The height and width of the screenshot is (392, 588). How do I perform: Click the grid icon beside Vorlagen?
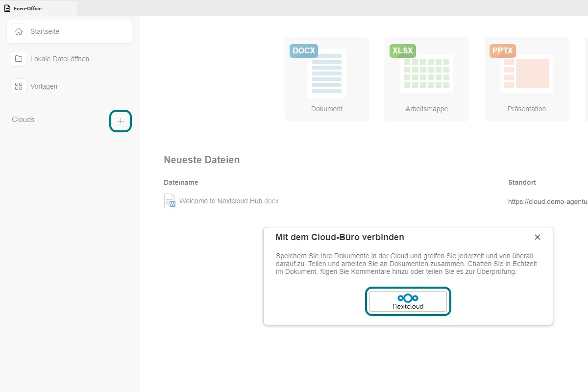(19, 86)
